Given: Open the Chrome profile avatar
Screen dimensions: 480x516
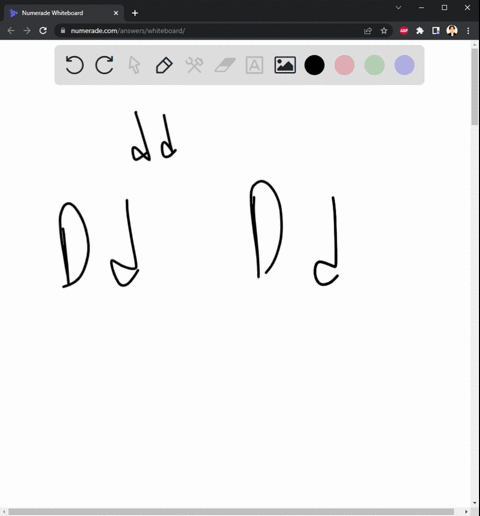Looking at the screenshot, I should pyautogui.click(x=452, y=31).
